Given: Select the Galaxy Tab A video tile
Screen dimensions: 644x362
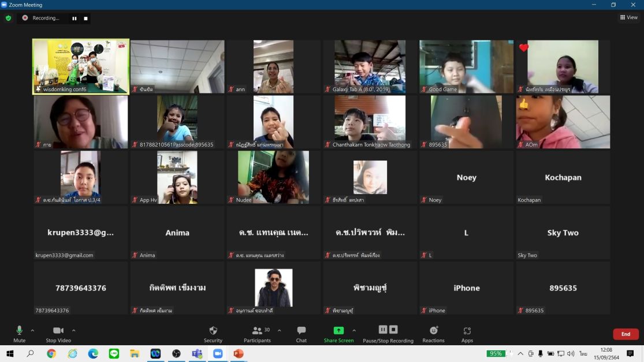Looking at the screenshot, I should (x=370, y=66).
